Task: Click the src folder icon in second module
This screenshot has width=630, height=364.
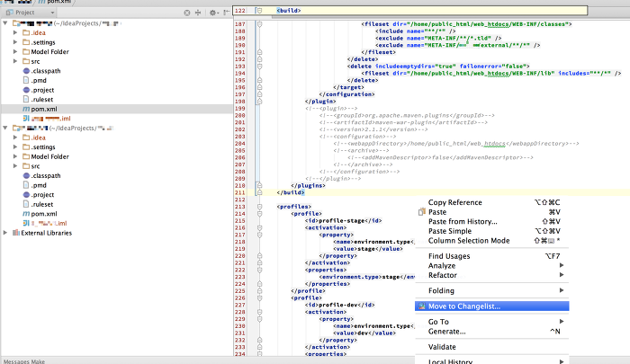Action: (x=26, y=166)
